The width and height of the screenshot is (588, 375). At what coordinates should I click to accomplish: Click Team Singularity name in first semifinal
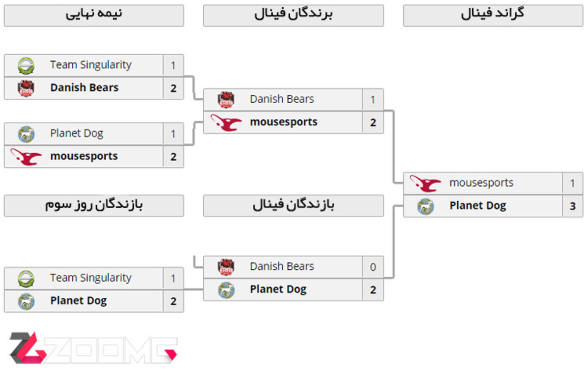point(91,65)
